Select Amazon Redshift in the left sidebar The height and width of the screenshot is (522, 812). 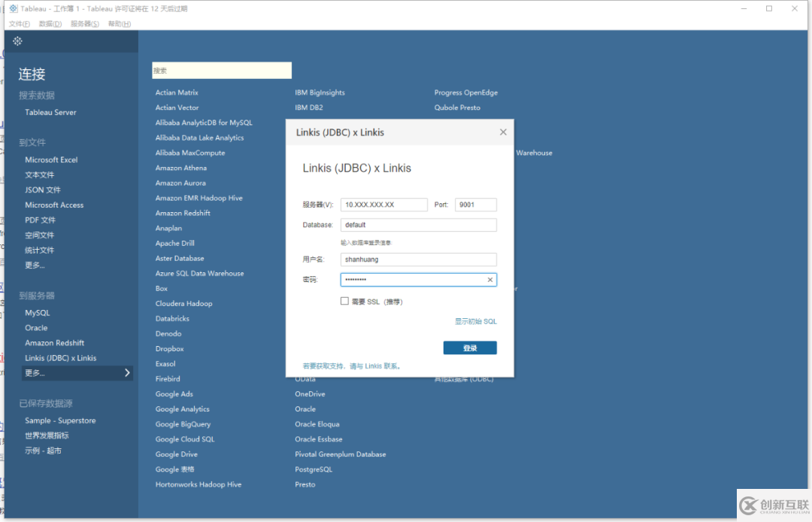54,343
